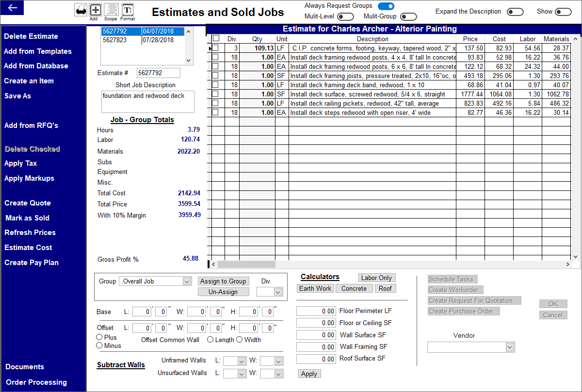Select the Length radio button

pos(212,340)
